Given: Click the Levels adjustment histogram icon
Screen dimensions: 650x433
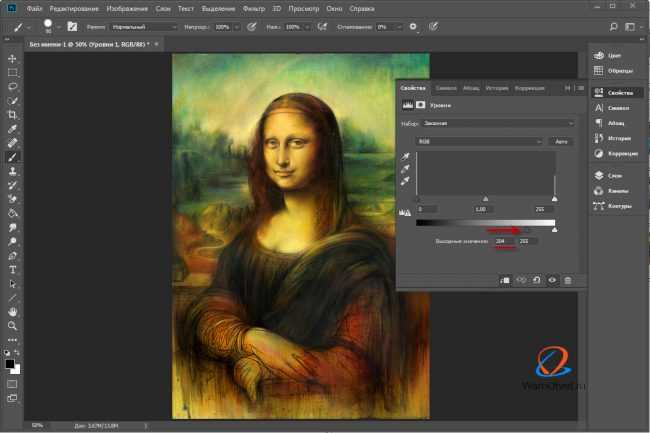Looking at the screenshot, I should (x=408, y=105).
